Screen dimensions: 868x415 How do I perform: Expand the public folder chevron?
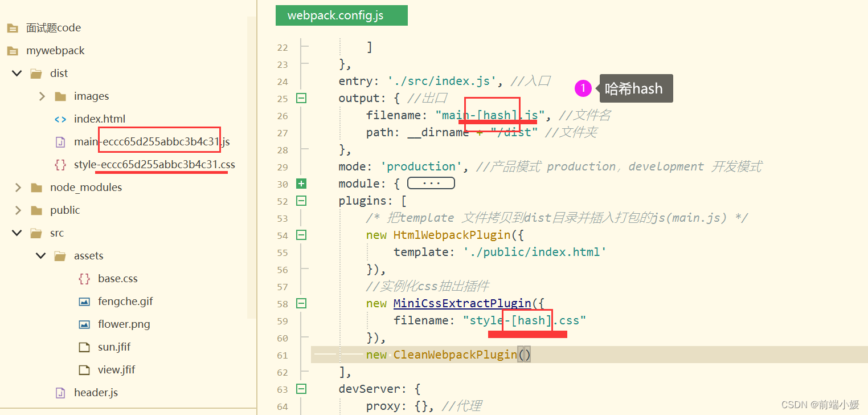[x=18, y=210]
